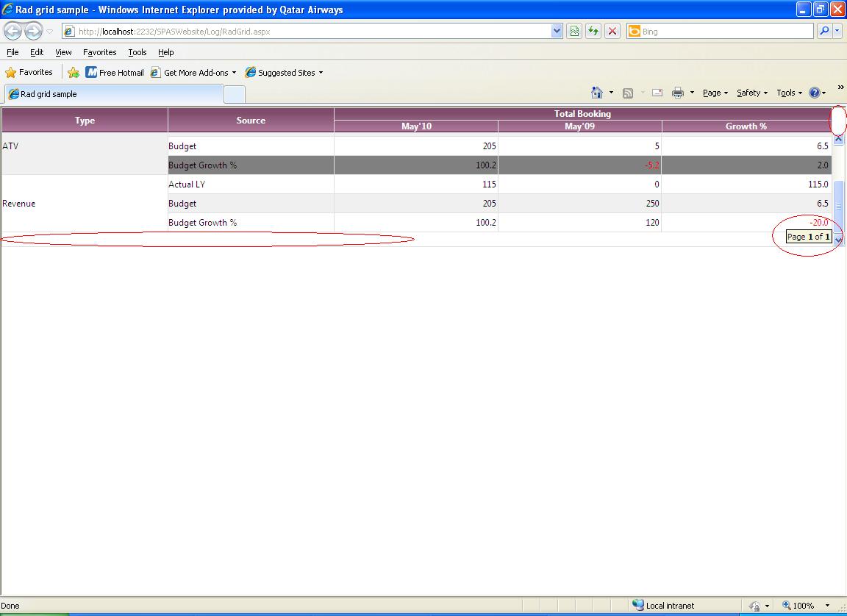
Task: Expand the zoom level dropdown arrow
Action: click(x=827, y=606)
